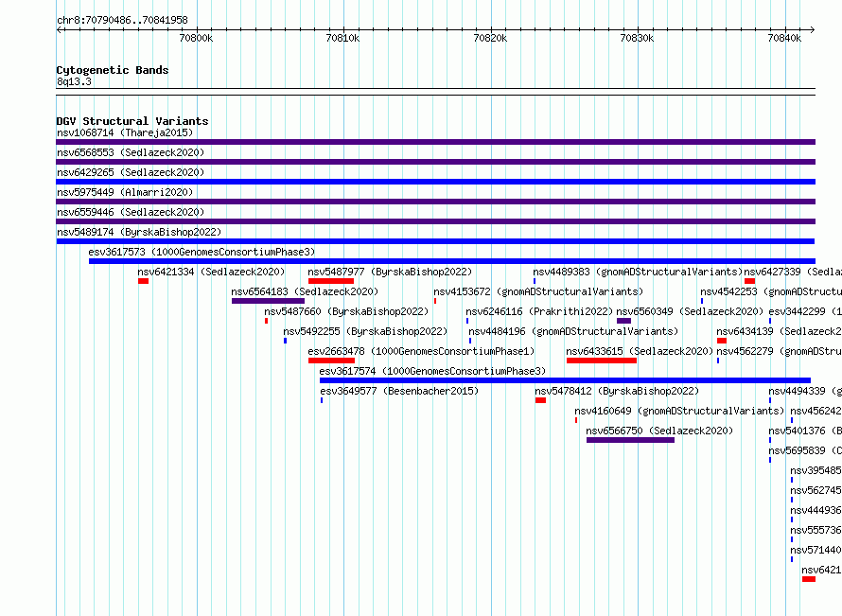The width and height of the screenshot is (842, 616).
Task: Select the nsv5401376 variant label
Action: click(805, 431)
